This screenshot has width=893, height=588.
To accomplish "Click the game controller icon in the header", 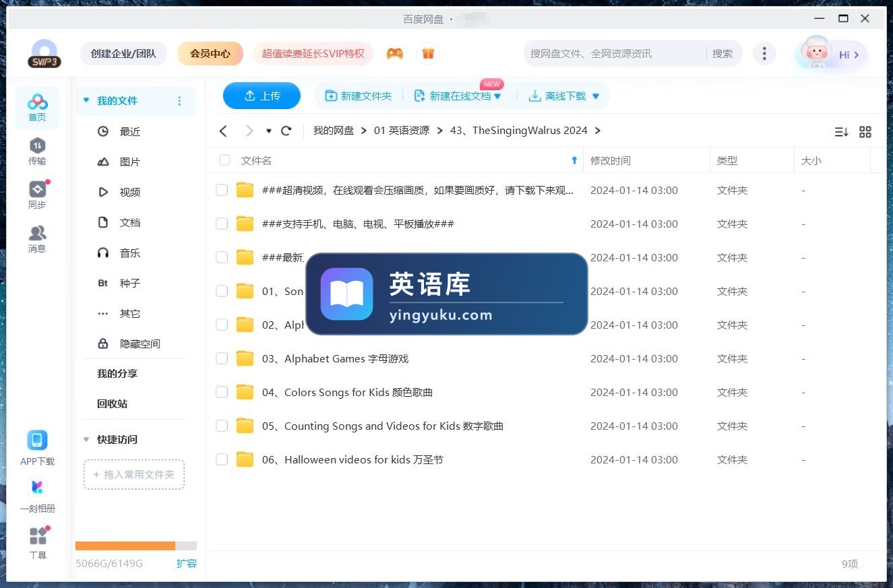I will click(x=395, y=53).
